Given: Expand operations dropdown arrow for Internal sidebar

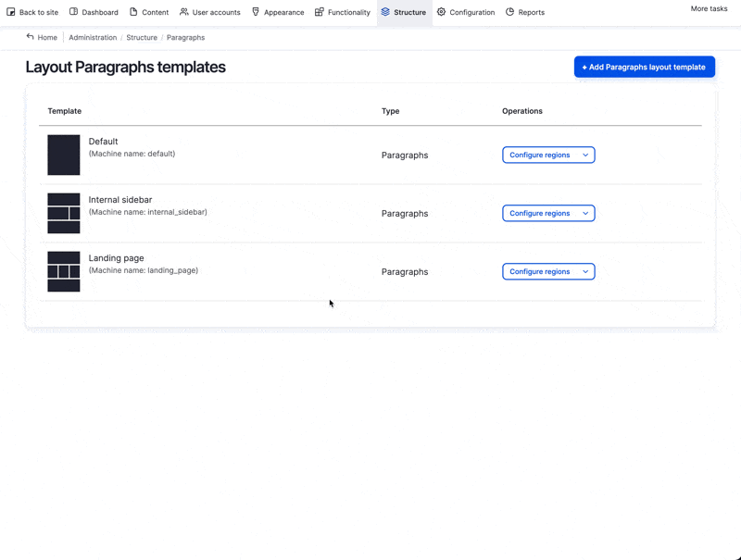Looking at the screenshot, I should 585,214.
